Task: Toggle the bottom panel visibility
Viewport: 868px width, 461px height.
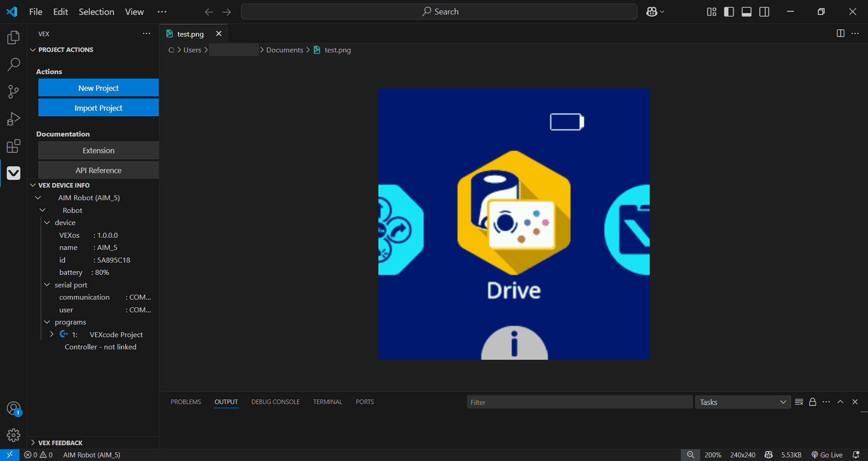Action: point(746,12)
